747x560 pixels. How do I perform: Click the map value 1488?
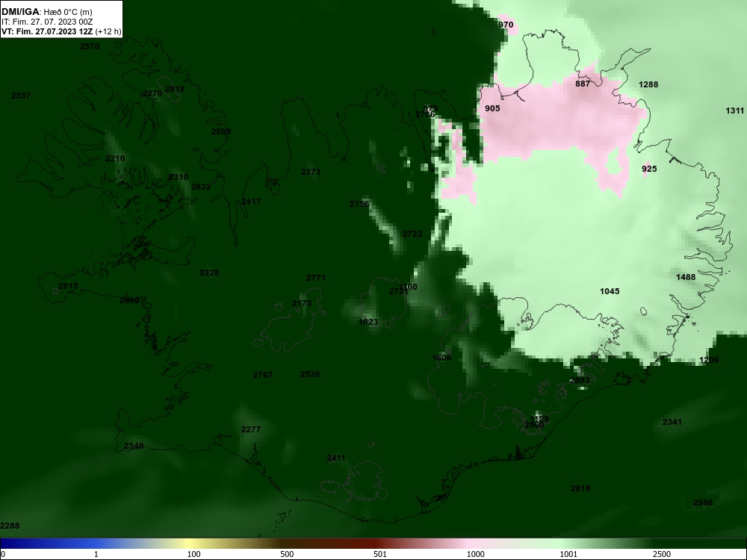click(x=686, y=277)
